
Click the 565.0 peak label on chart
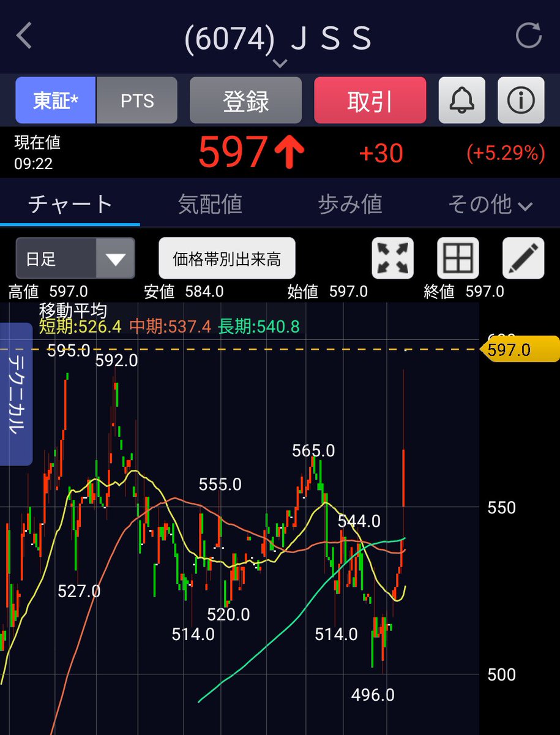(313, 451)
